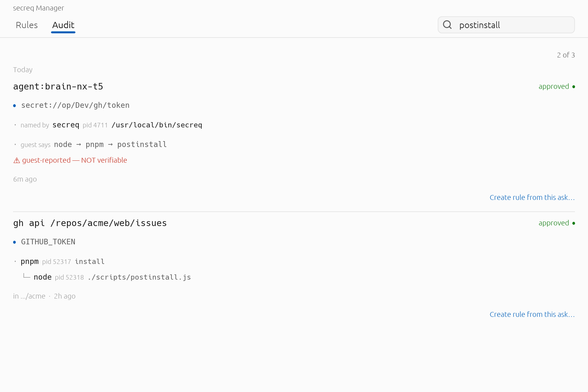Click pid 52318 label
The width and height of the screenshot is (588, 392).
(x=69, y=277)
